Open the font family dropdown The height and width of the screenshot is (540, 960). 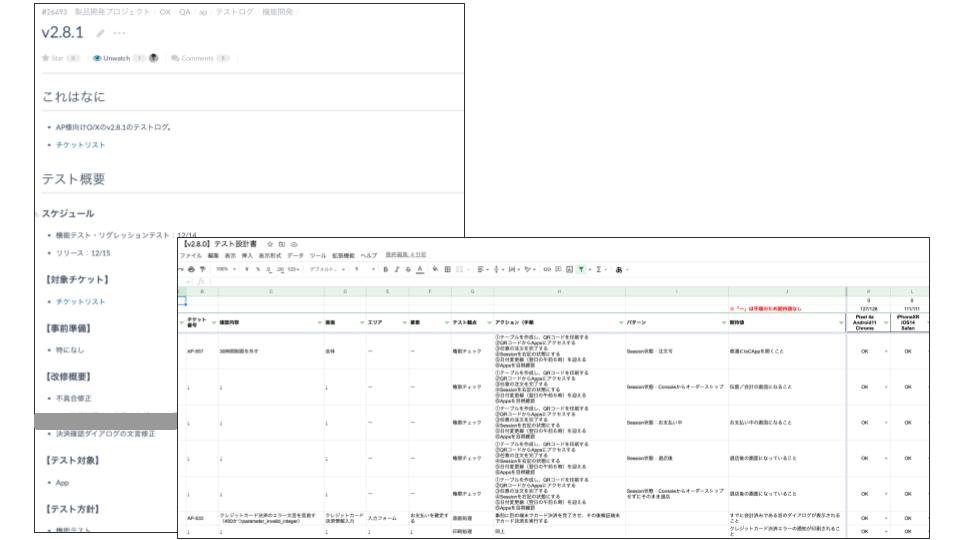(x=328, y=269)
